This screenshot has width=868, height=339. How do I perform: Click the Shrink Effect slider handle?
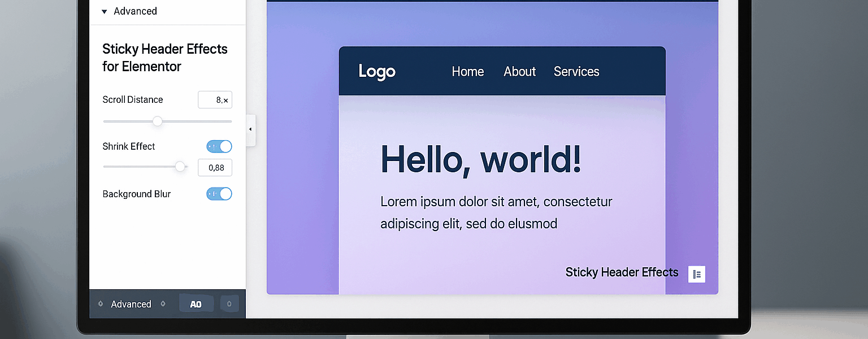tap(180, 166)
